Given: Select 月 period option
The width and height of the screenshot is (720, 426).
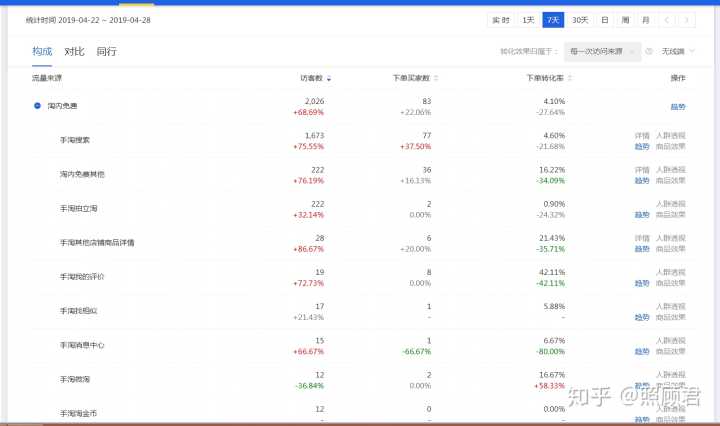Looking at the screenshot, I should pos(646,20).
